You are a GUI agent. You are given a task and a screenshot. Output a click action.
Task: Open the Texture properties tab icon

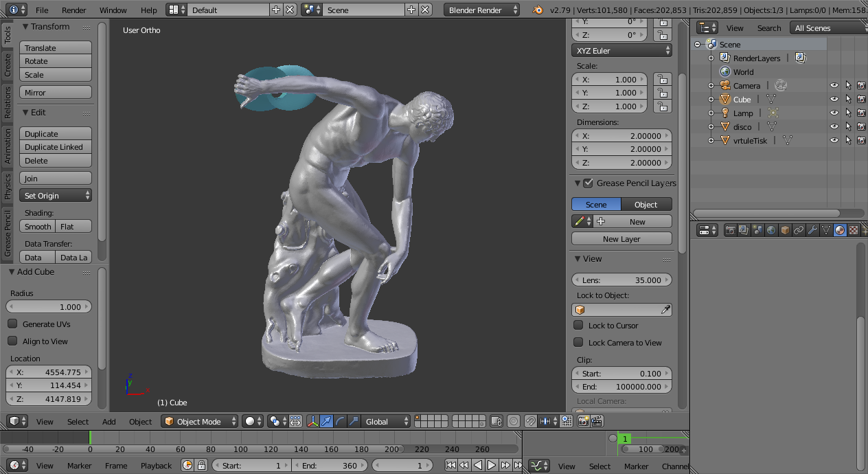point(854,230)
